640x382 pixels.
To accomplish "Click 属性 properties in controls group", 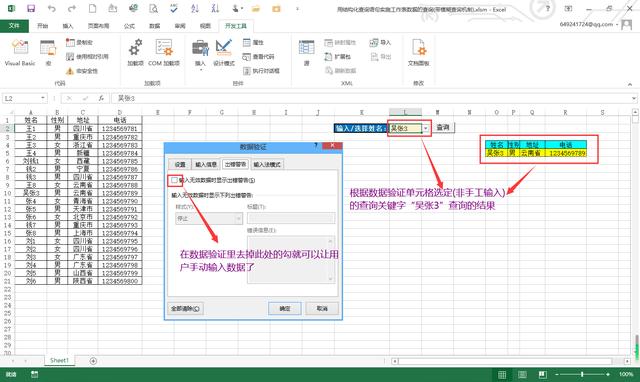I will coord(253,42).
